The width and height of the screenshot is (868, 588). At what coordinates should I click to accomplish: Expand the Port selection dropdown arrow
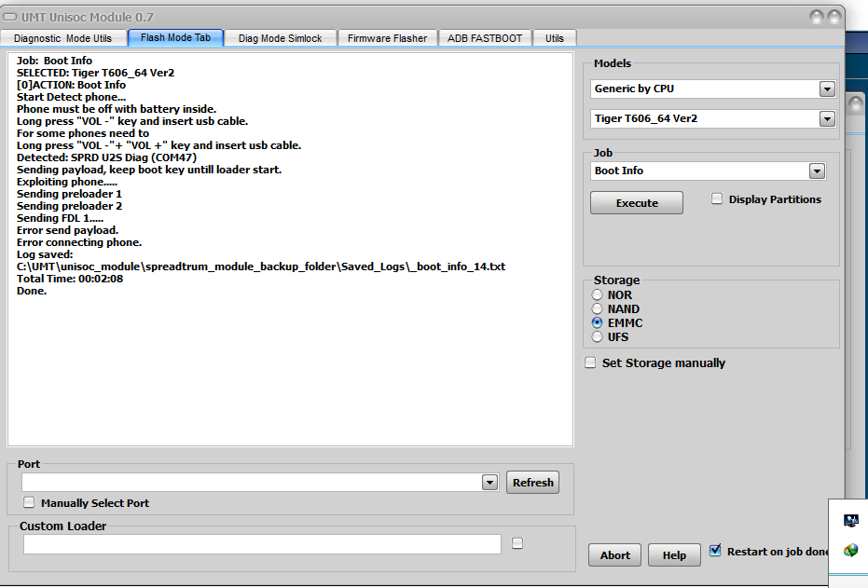pos(489,483)
